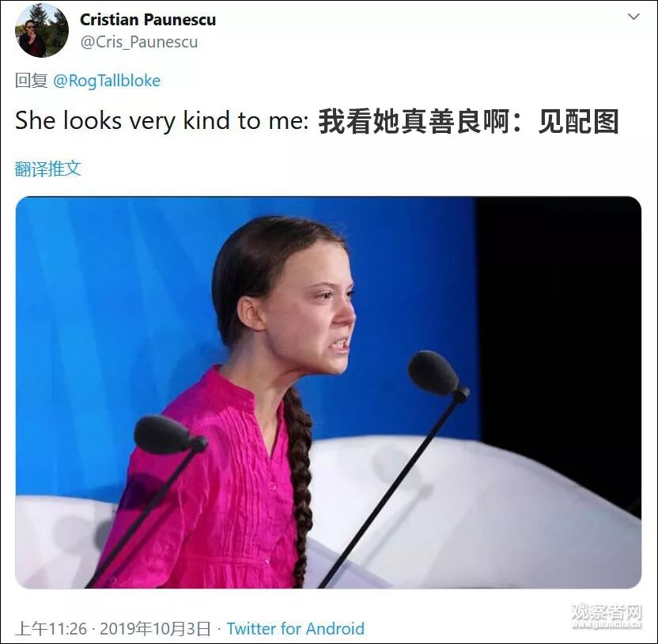This screenshot has width=658, height=644.
Task: Visit the @RogTallbloke mention
Action: point(107,81)
